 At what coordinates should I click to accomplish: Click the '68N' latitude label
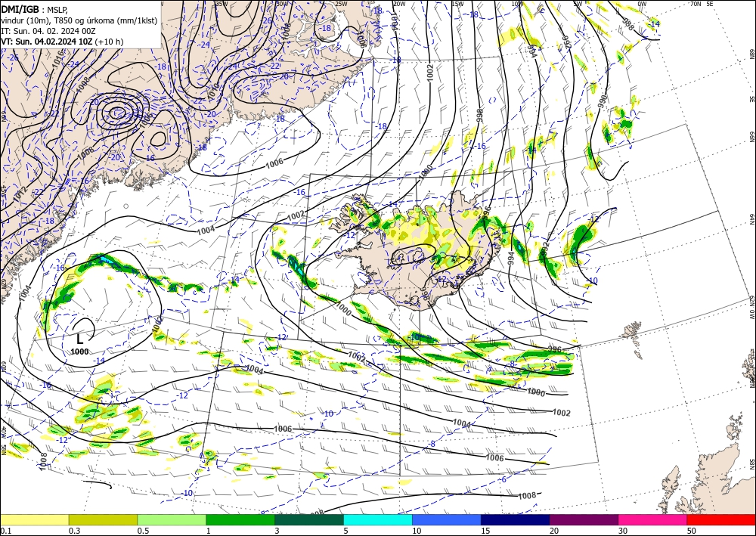coord(751,54)
